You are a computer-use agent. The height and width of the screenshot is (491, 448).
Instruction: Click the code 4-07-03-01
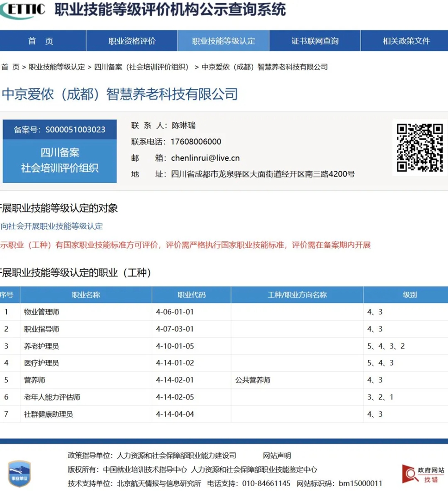pyautogui.click(x=175, y=329)
